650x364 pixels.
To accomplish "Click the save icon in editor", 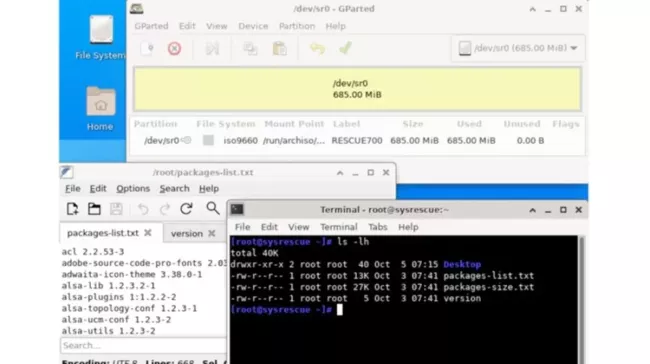I will (x=116, y=209).
